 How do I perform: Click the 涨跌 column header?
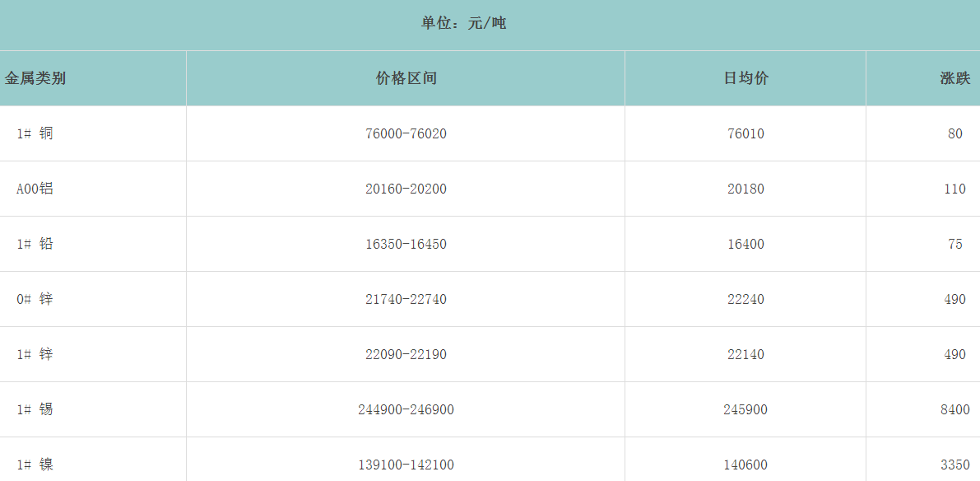[x=954, y=78]
